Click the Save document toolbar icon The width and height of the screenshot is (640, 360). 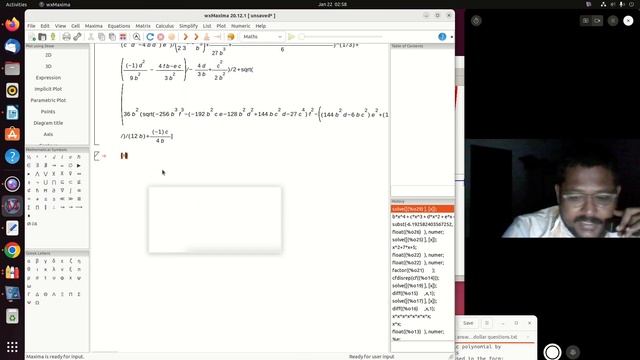pos(53,37)
